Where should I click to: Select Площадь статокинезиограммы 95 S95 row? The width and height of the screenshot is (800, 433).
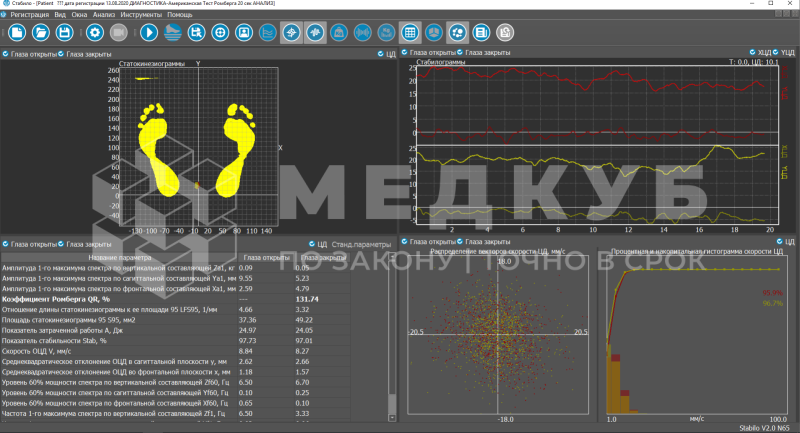176,320
